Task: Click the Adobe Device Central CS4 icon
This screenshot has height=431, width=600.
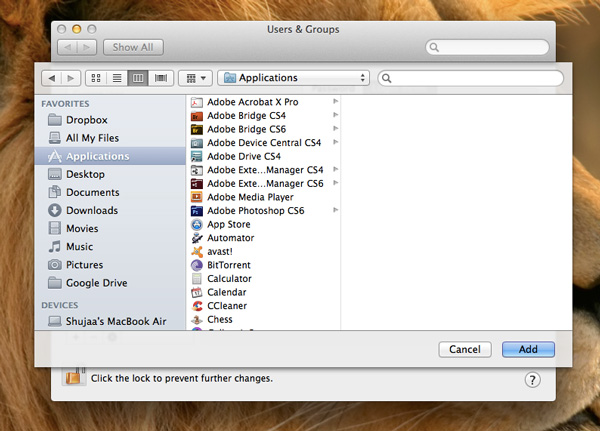Action: pos(197,143)
